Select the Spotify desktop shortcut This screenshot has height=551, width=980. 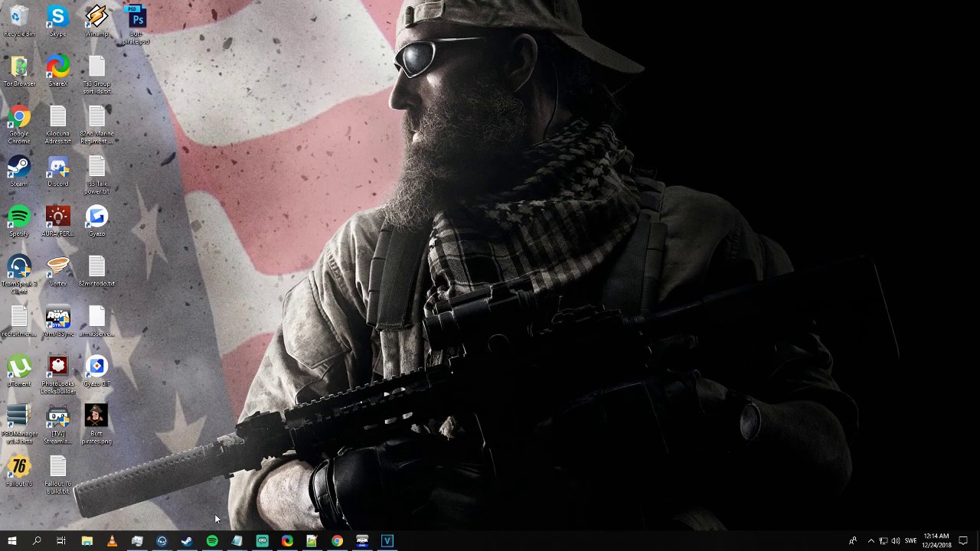[19, 221]
